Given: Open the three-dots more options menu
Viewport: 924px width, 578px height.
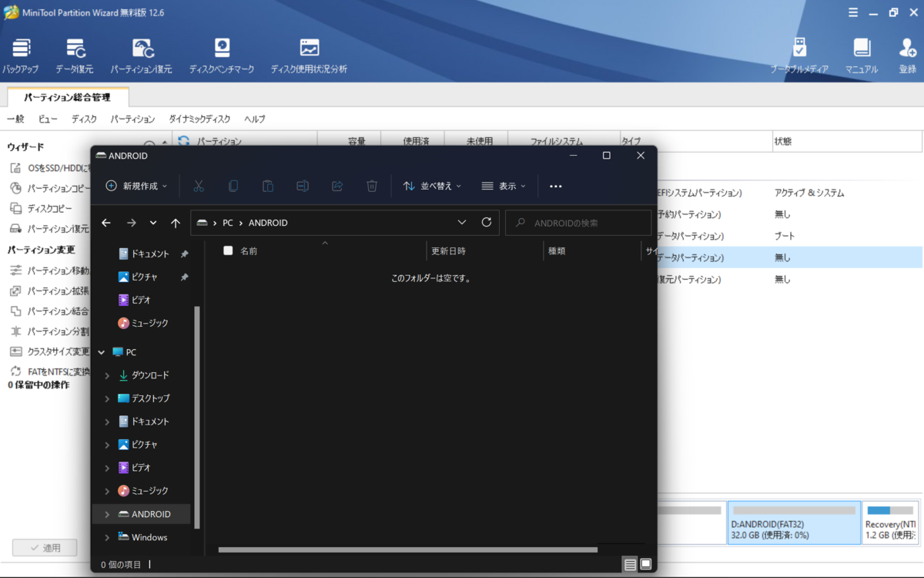Looking at the screenshot, I should (556, 186).
